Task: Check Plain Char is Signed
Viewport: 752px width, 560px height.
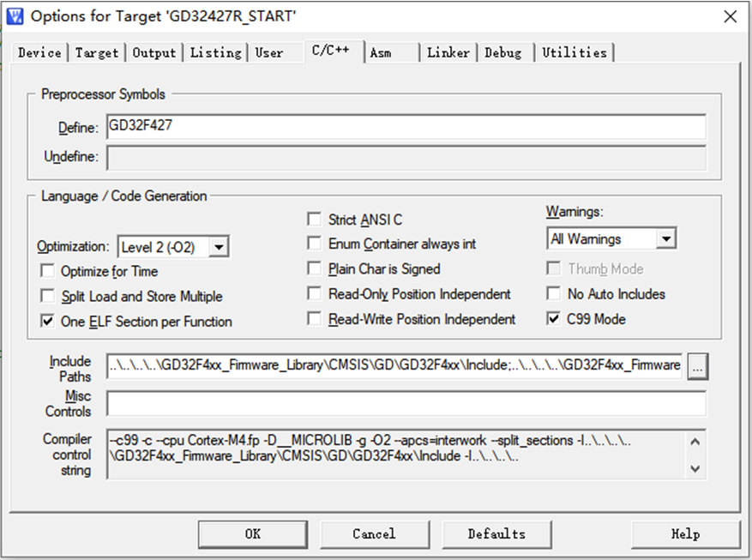Action: point(315,268)
